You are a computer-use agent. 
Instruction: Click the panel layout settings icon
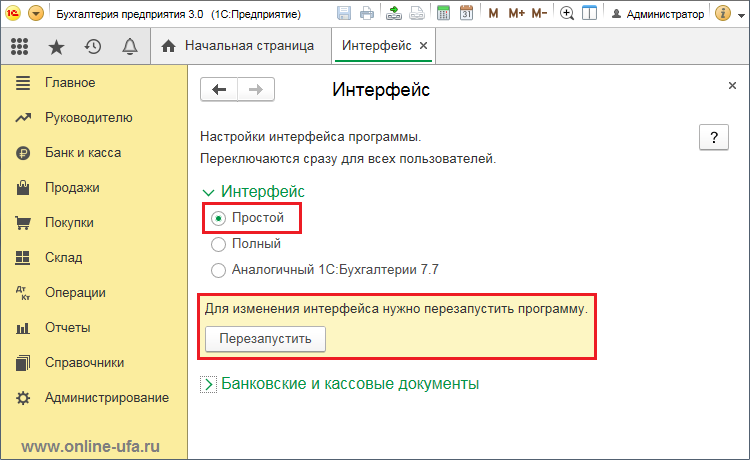[590, 13]
